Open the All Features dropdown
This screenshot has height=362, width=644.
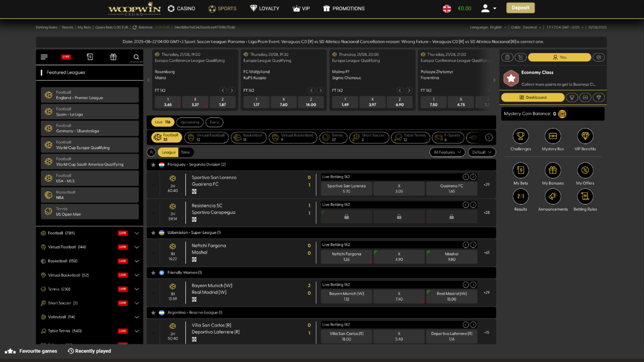click(x=447, y=152)
